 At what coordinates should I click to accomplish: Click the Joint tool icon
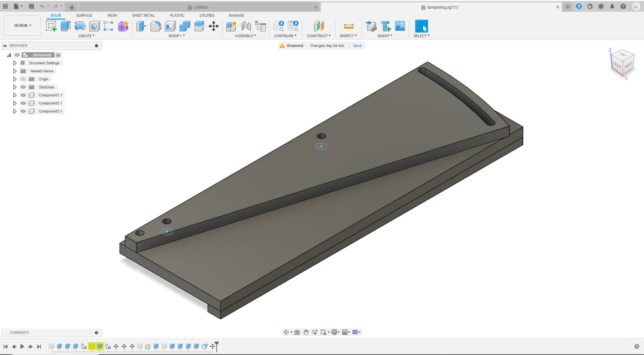[246, 26]
